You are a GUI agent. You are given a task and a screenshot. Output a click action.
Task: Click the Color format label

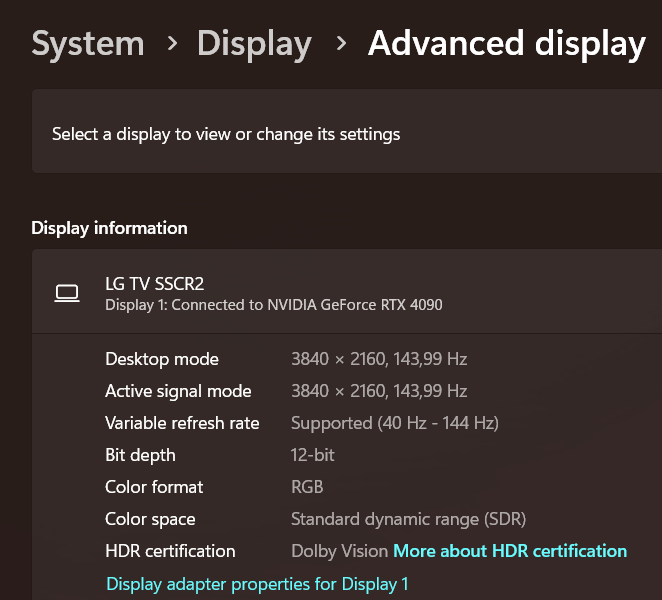[x=154, y=487]
